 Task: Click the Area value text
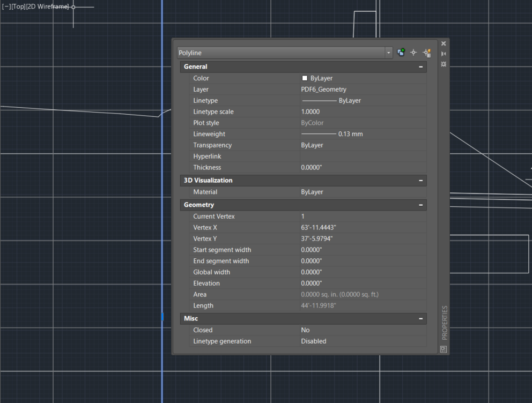339,295
